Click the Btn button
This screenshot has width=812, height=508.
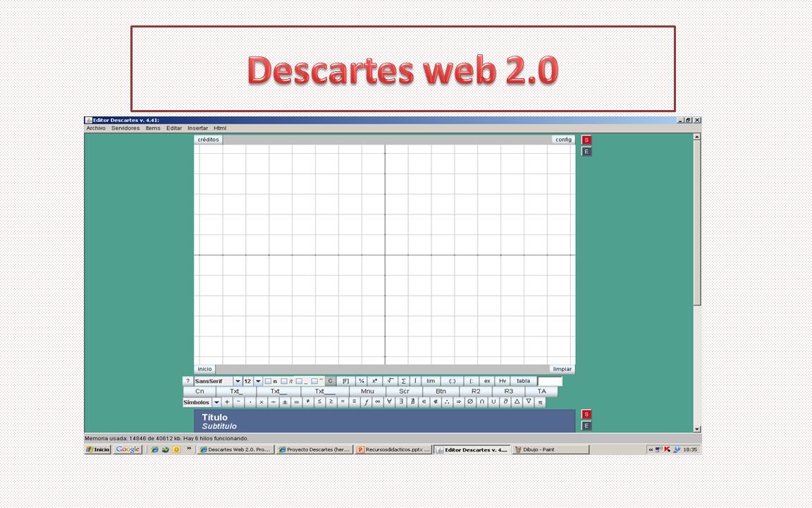441,392
